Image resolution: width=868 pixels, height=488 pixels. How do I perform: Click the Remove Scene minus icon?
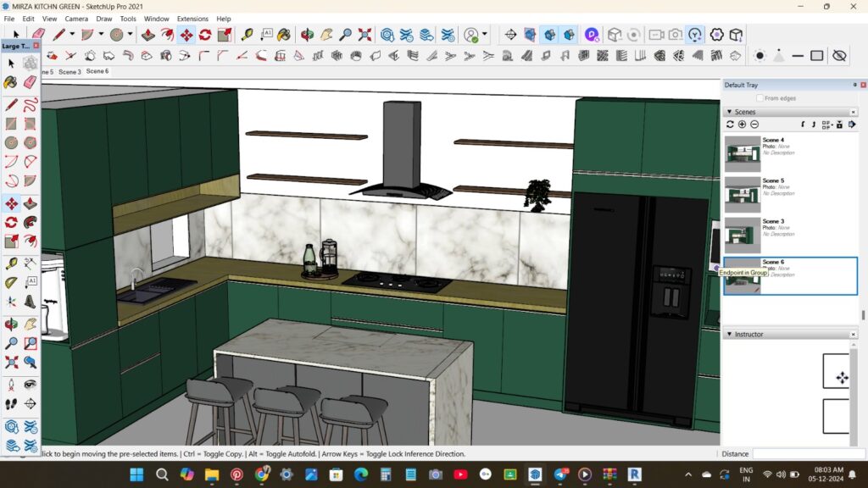pos(754,125)
